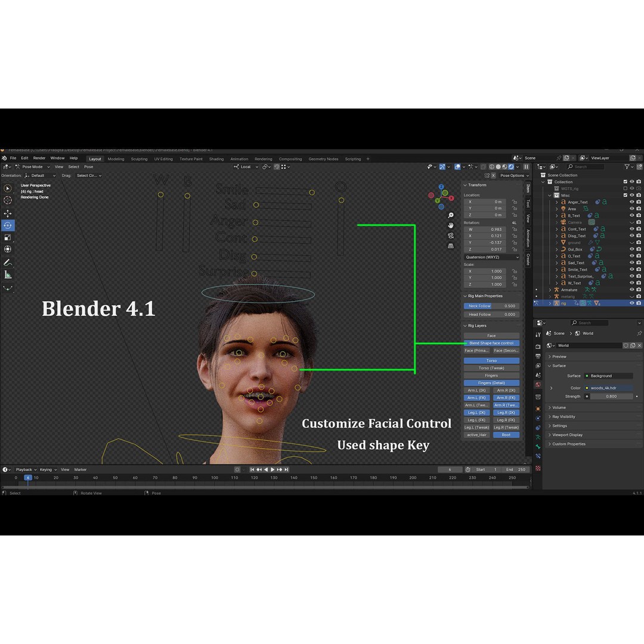Jump to the timeline's first frame

pos(252,469)
